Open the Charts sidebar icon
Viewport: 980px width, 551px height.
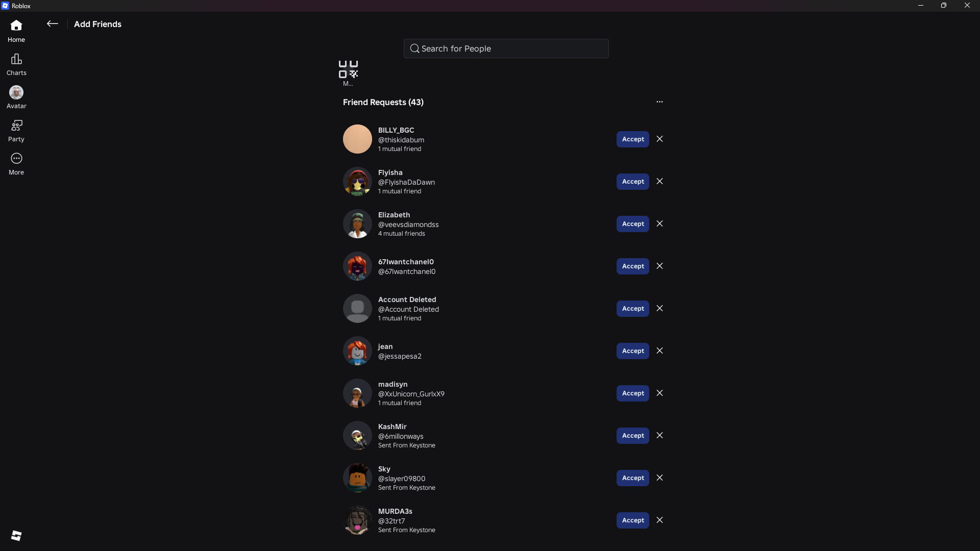16,65
